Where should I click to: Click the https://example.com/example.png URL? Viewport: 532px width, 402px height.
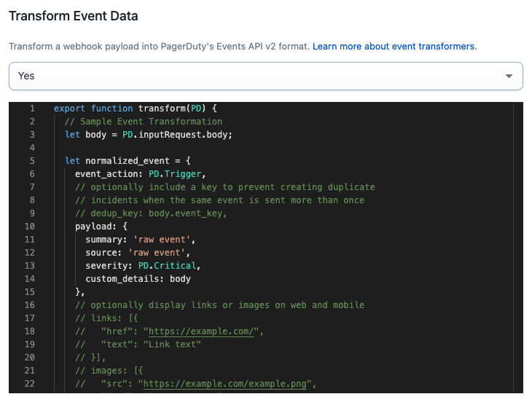pyautogui.click(x=225, y=384)
